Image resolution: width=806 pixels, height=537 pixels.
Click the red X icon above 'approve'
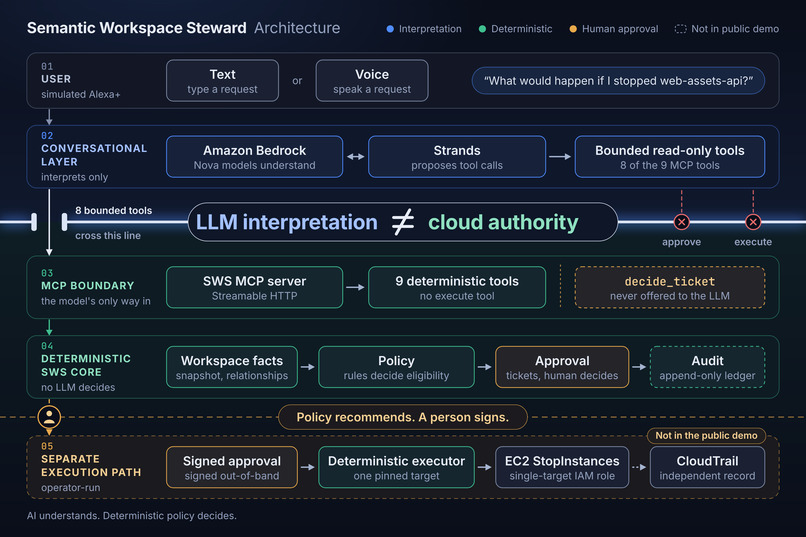[682, 222]
